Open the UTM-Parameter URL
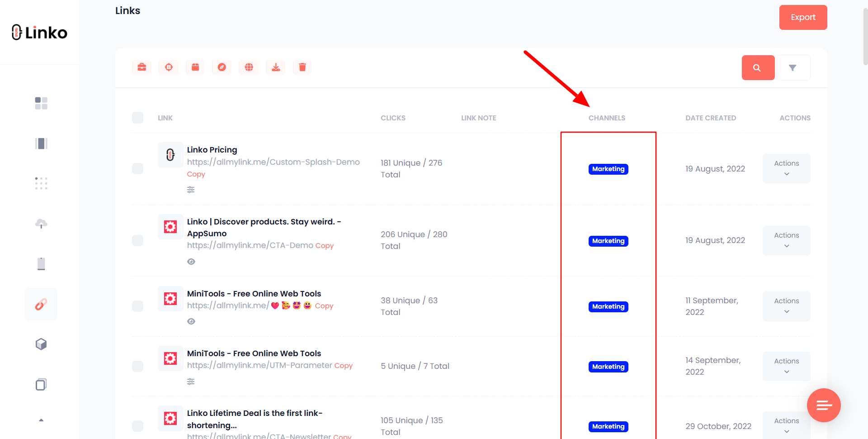Viewport: 868px width, 439px height. pyautogui.click(x=259, y=365)
